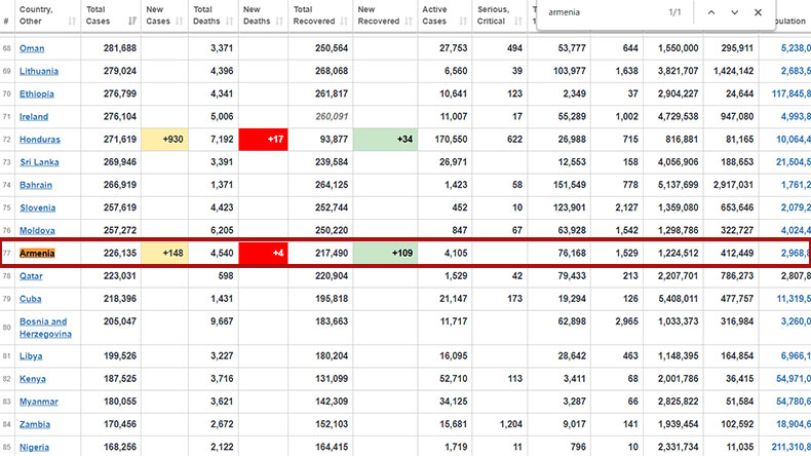Sort by Total Cases column icon

click(x=133, y=21)
